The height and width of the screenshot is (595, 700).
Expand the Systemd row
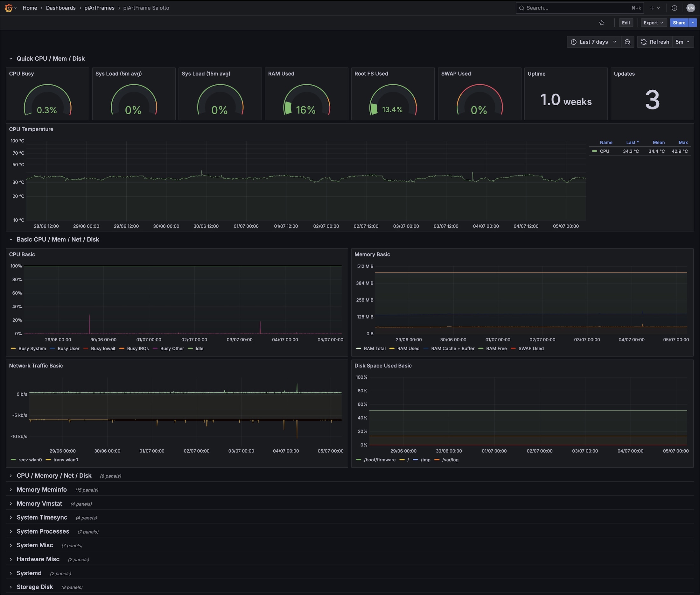click(26, 573)
